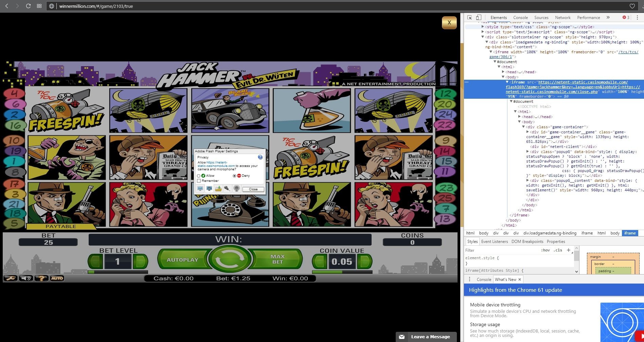Screen dimensions: 644x342
Task: Click Flash settings blue help icon
Action: 260,157
